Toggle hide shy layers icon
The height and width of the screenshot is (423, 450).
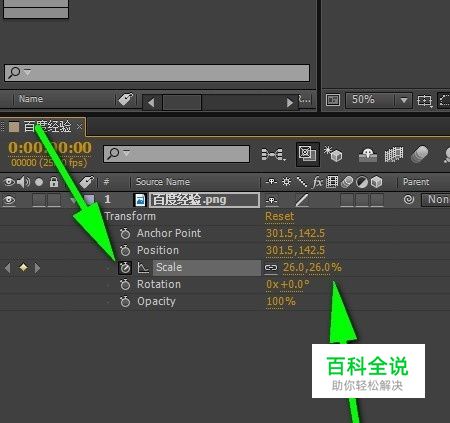368,155
